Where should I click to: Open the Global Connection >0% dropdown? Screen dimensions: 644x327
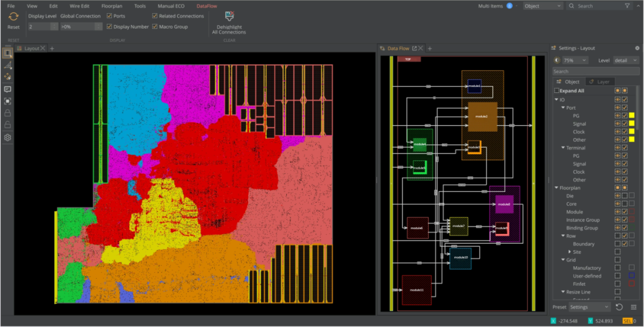point(81,27)
